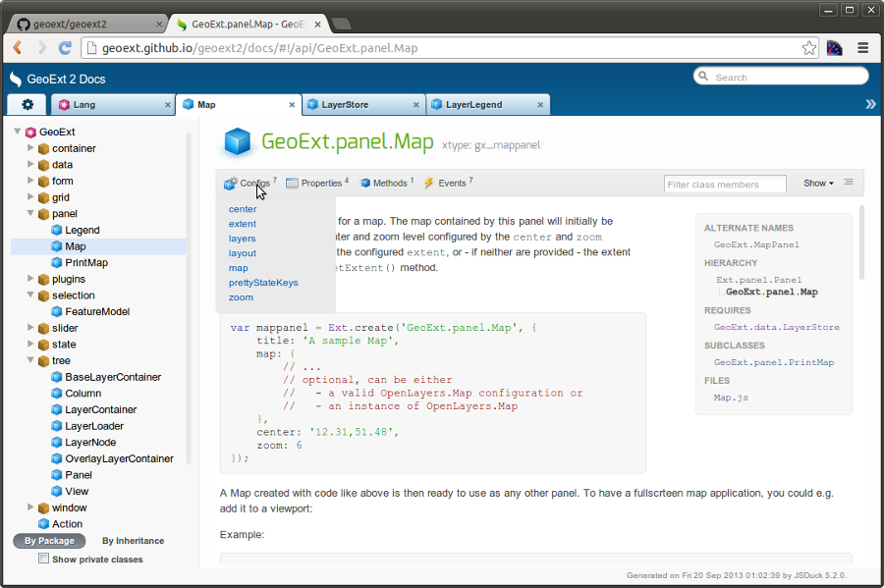
Task: Open the Methods members menu
Action: pyautogui.click(x=387, y=183)
